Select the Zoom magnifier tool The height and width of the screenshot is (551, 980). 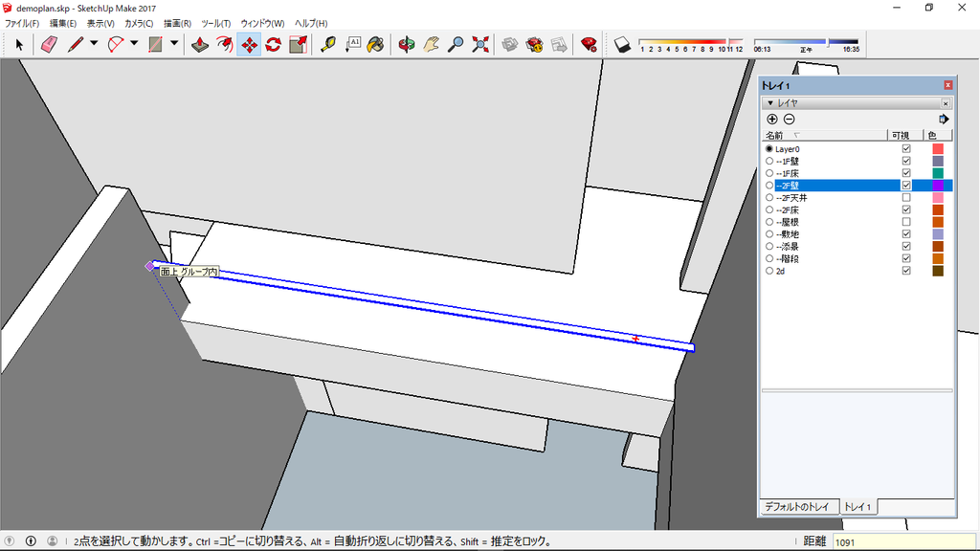click(x=457, y=44)
